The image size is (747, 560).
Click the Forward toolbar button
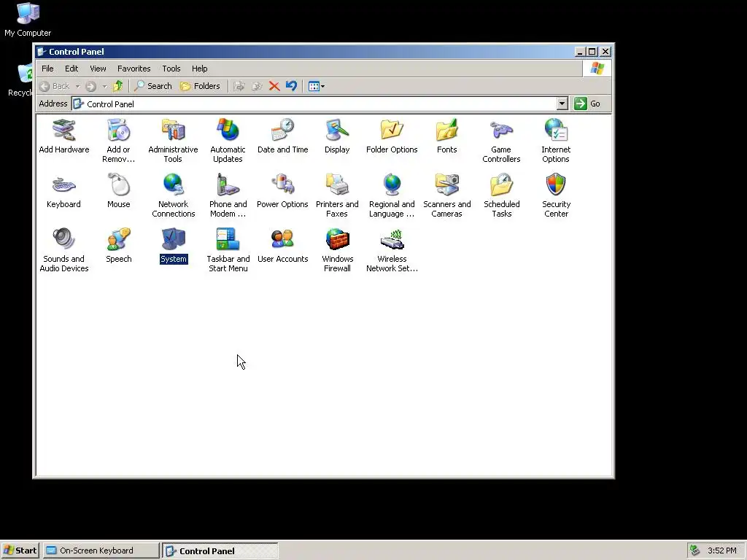point(91,86)
